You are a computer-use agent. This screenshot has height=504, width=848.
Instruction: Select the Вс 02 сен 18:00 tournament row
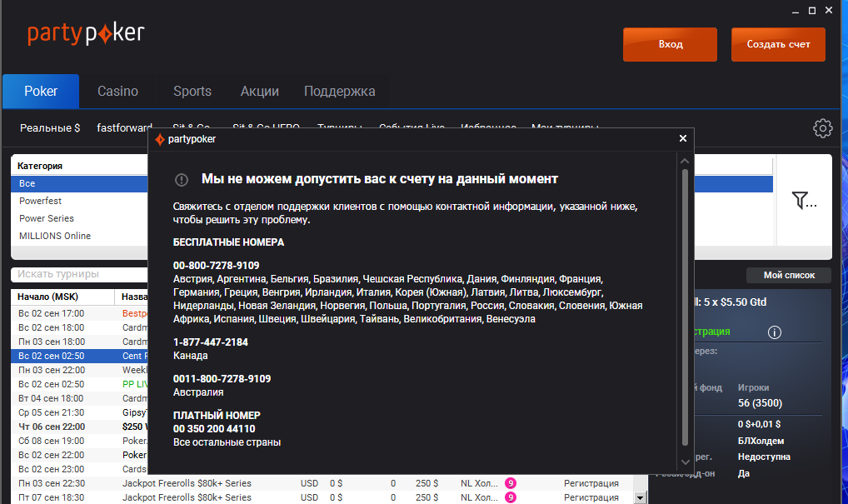(x=79, y=327)
